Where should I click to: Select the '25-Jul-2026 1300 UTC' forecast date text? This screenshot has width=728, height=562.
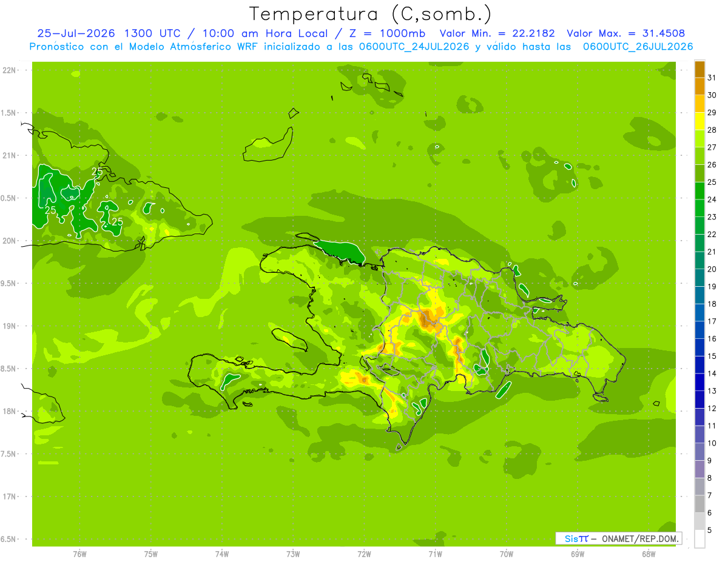coord(109,33)
